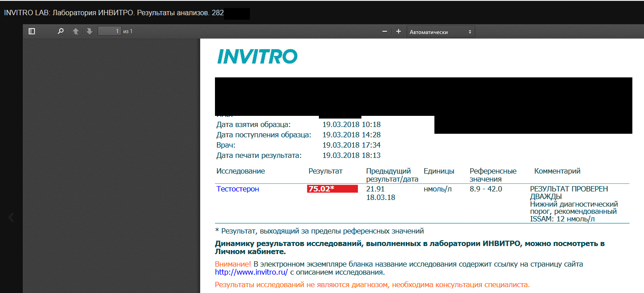This screenshot has height=293, width=644.
Task: Toggle the PDF viewer sidebar
Action: 32,31
